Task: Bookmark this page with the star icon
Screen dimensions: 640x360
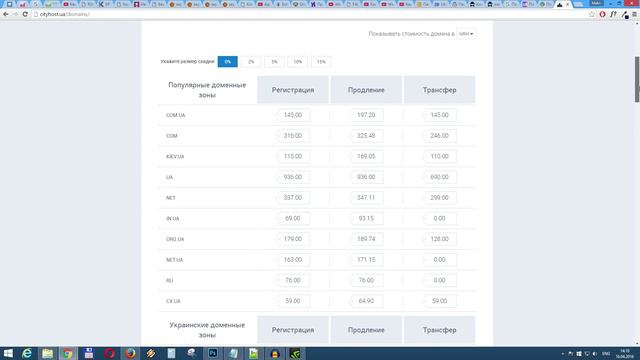Action: coord(592,14)
